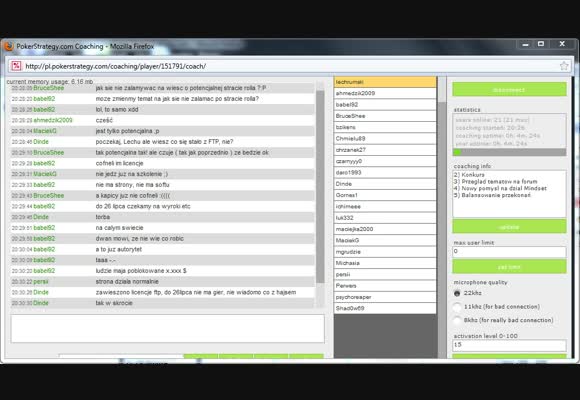Image resolution: width=580 pixels, height=400 pixels.
Task: Click the Firefox logo in the title bar
Action: [x=9, y=46]
